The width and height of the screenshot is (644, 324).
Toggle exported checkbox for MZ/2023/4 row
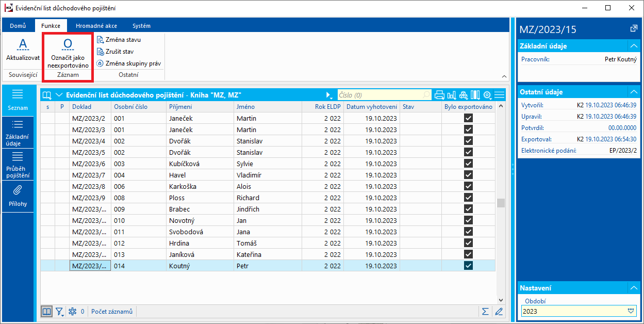coord(468,141)
